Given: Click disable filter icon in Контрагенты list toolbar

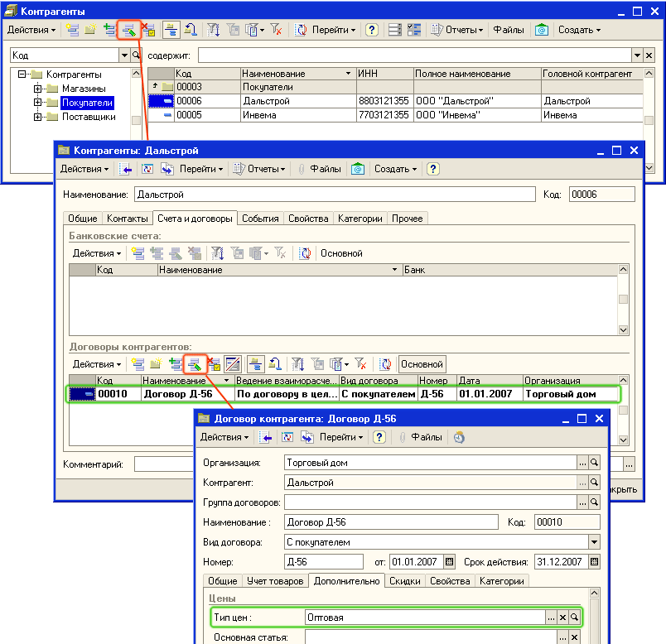Looking at the screenshot, I should click(x=276, y=30).
